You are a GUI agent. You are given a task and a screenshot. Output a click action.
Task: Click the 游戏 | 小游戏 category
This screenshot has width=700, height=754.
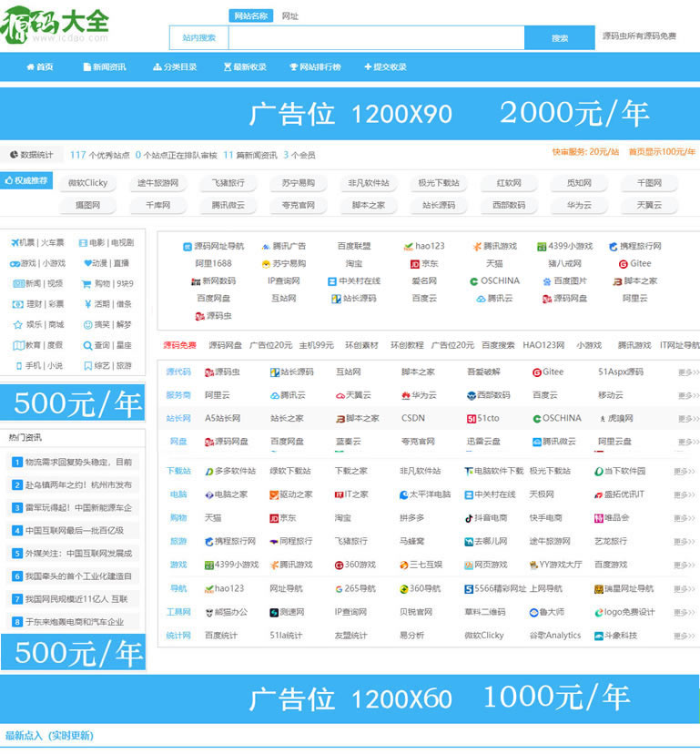37,263
